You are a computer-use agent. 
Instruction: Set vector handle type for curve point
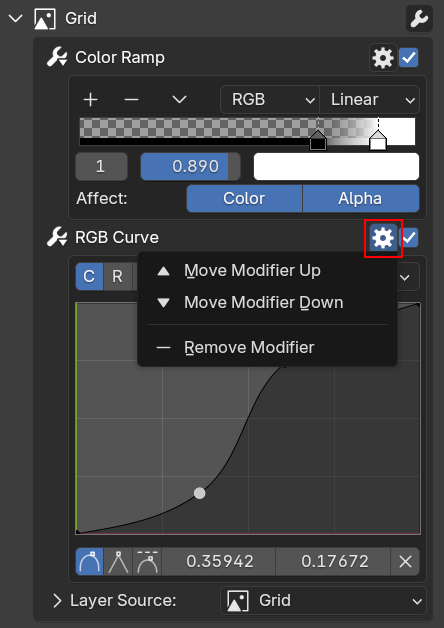click(119, 562)
